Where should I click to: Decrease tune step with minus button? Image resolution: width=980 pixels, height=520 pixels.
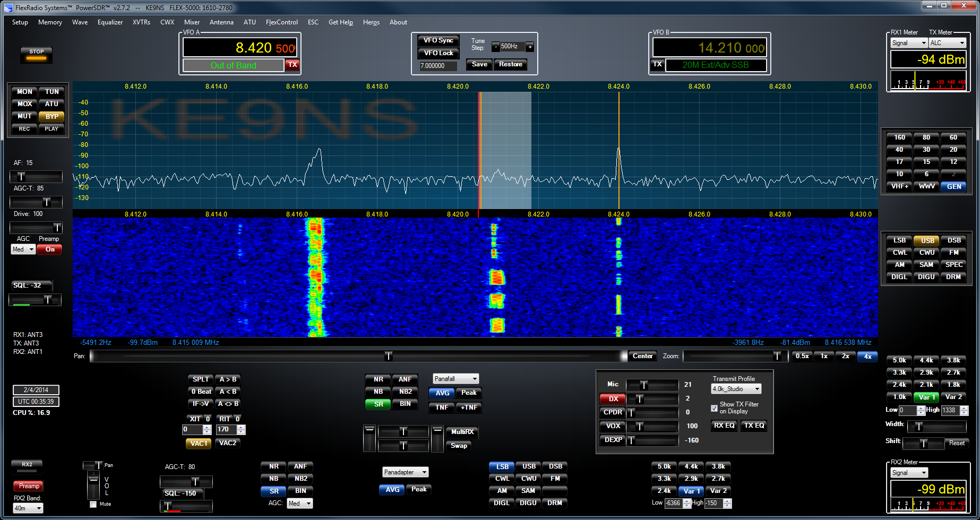(x=495, y=47)
